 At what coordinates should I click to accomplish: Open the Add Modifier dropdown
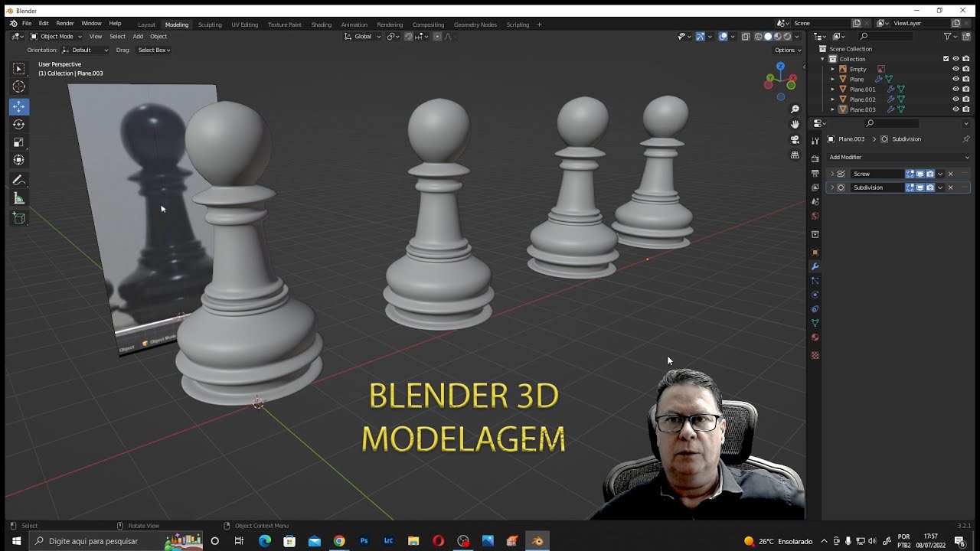point(898,158)
